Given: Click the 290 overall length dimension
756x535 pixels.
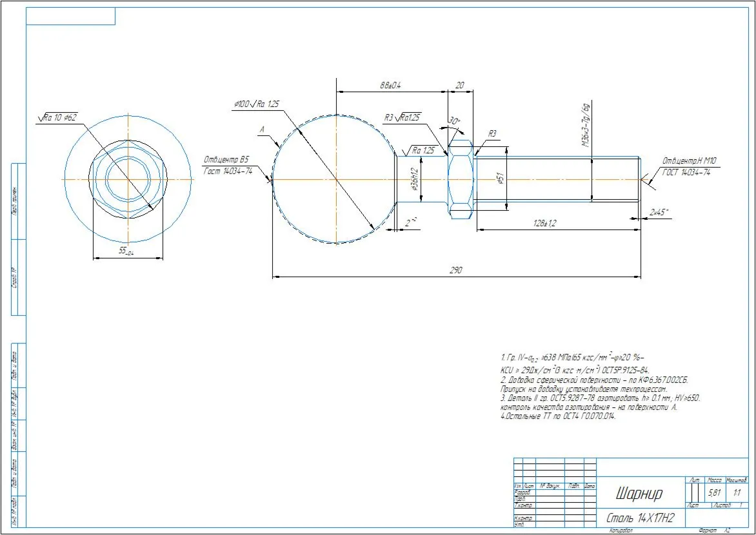Looking at the screenshot, I should [x=455, y=270].
